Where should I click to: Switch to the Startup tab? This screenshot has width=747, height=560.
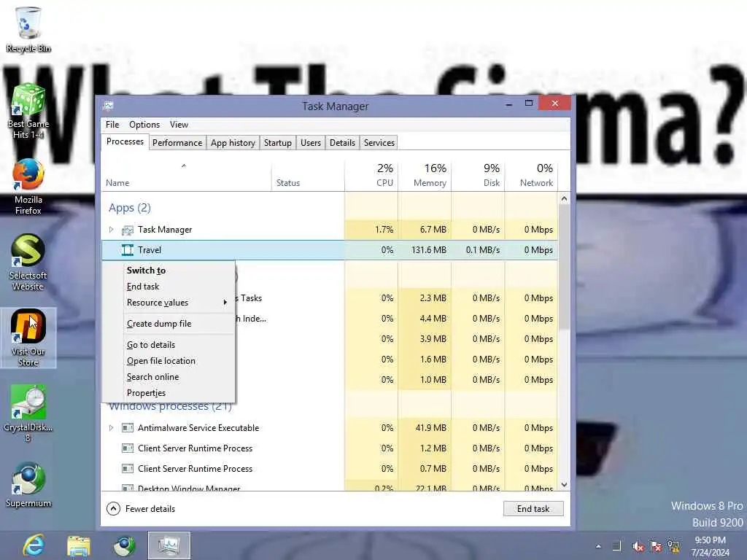coord(278,143)
